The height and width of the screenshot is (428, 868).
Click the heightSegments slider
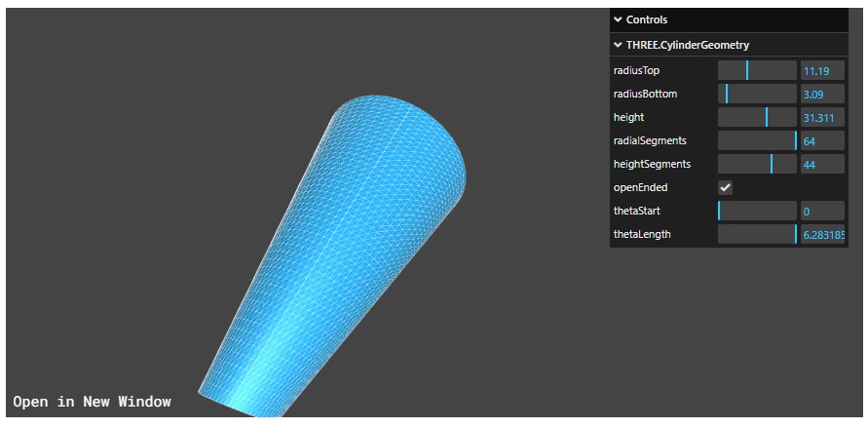tap(757, 165)
